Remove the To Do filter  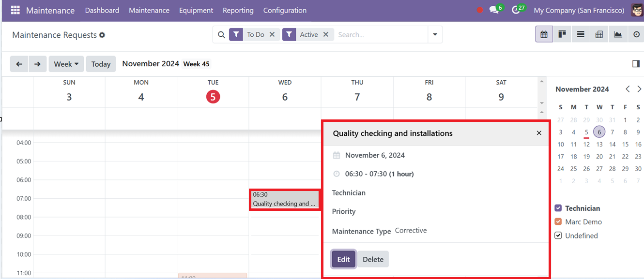click(272, 34)
